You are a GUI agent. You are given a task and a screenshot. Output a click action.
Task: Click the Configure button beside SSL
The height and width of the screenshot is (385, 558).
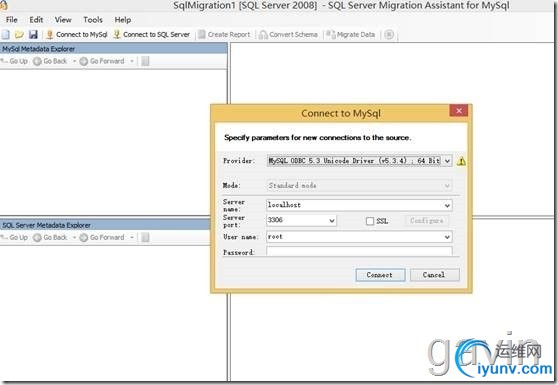pyautogui.click(x=427, y=221)
